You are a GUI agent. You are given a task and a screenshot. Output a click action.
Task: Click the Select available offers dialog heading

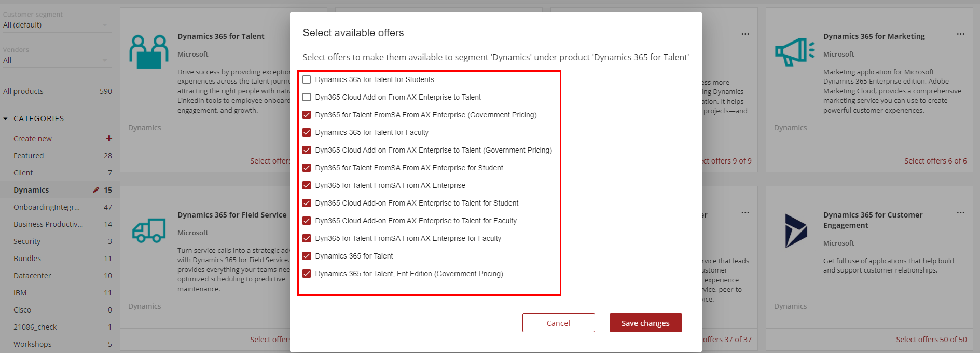[x=353, y=33]
